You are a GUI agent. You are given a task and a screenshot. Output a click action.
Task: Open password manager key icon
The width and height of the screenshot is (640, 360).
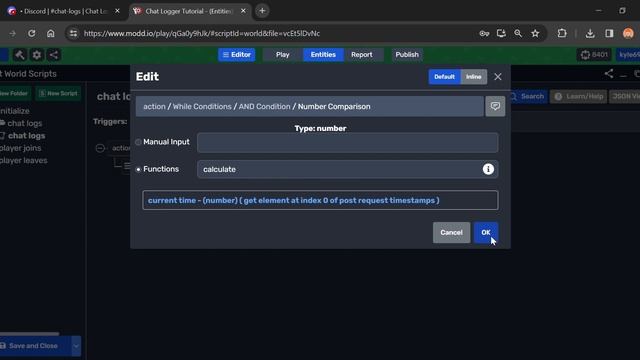pyautogui.click(x=484, y=33)
